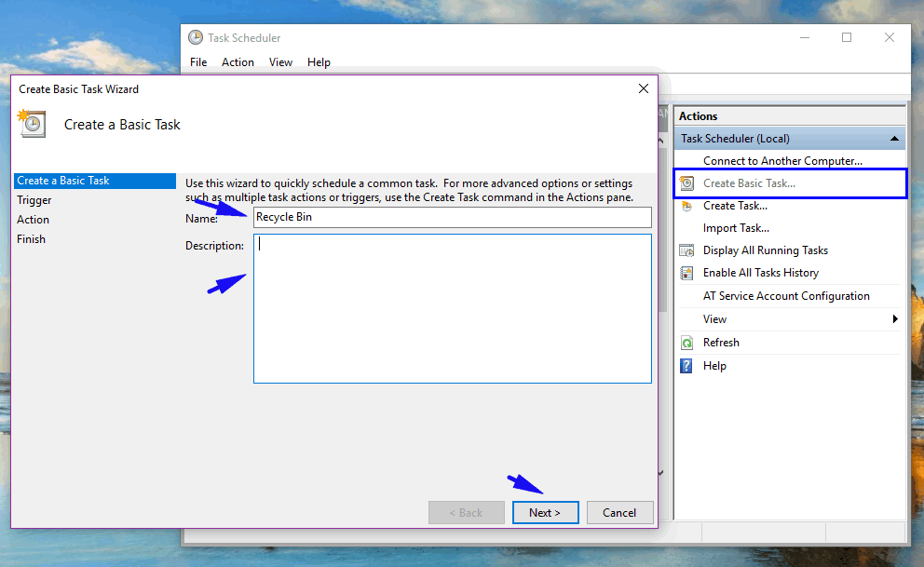Click the Create Task icon in Actions pane
924x567 pixels.
pyautogui.click(x=686, y=206)
